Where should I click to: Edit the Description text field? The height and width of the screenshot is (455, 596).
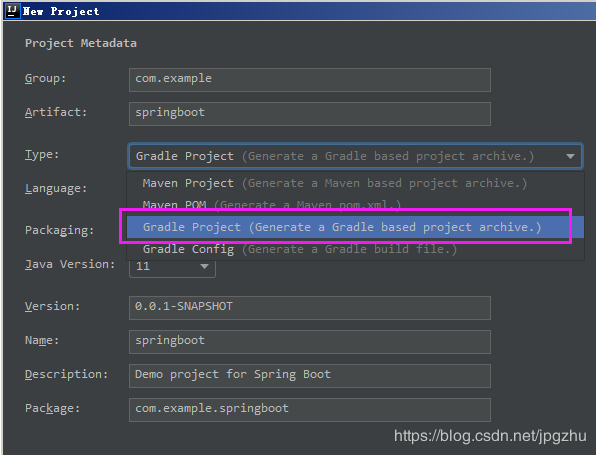(x=310, y=376)
